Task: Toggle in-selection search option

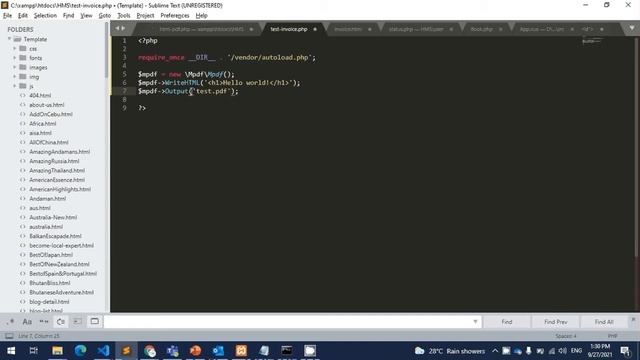Action: pyautogui.click(x=78, y=322)
